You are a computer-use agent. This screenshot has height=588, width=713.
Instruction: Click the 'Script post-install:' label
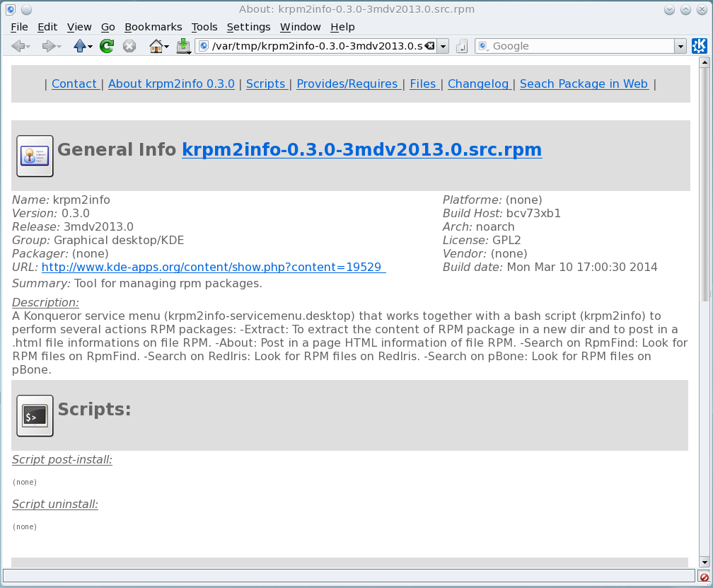coord(62,460)
